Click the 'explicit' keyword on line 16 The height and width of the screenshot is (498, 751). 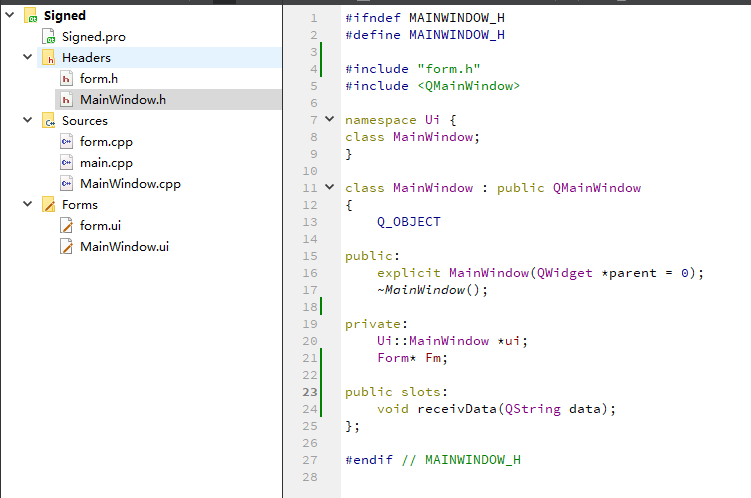[409, 273]
